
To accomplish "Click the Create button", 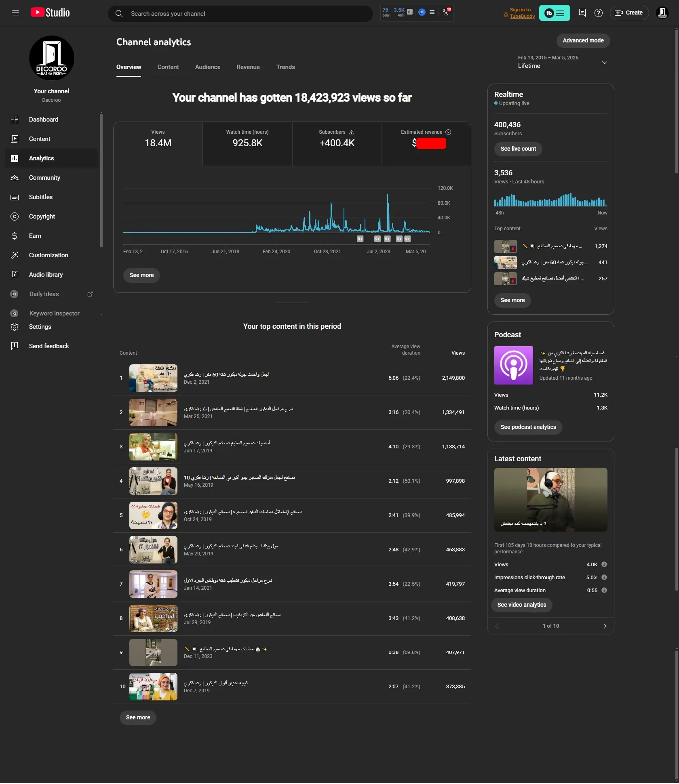I will pyautogui.click(x=629, y=13).
